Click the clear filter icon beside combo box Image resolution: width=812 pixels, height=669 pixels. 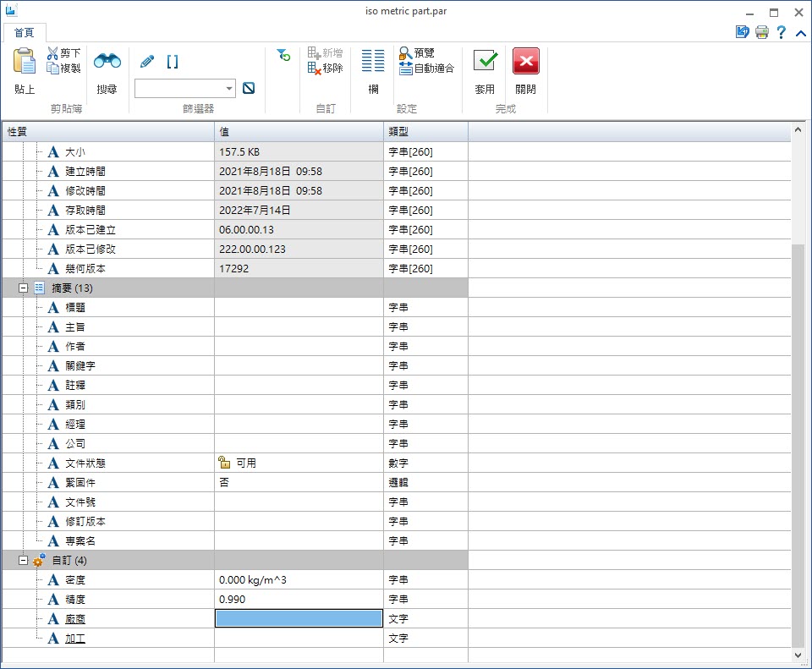(249, 88)
